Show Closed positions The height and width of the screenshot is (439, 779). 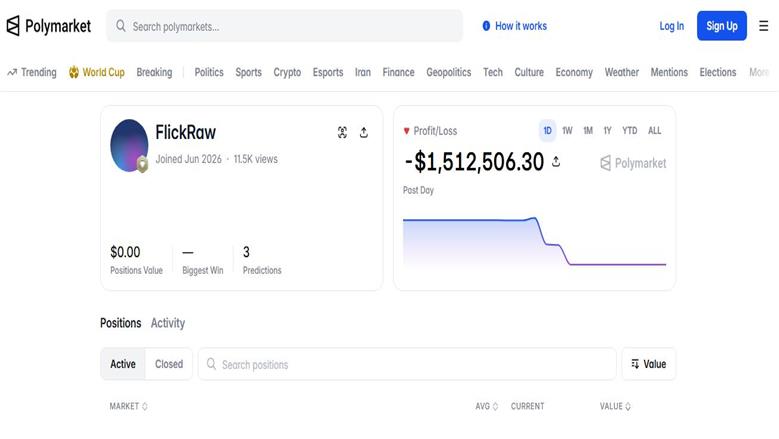tap(169, 364)
